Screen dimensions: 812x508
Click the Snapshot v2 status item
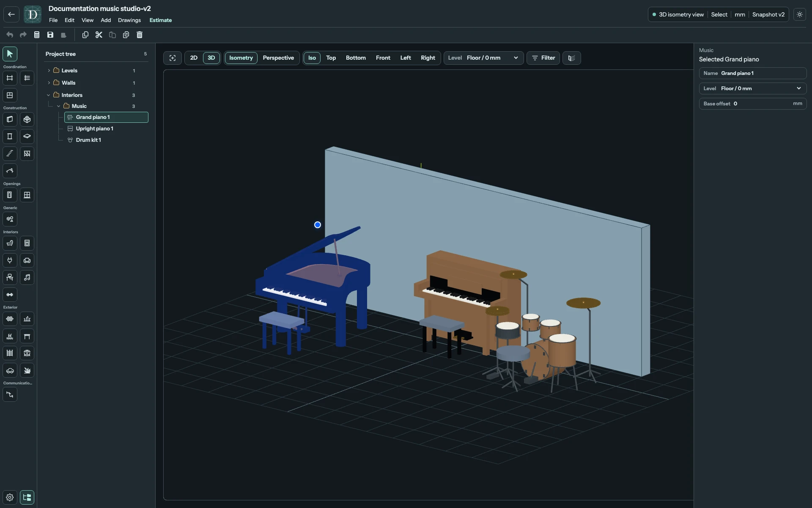(x=768, y=14)
